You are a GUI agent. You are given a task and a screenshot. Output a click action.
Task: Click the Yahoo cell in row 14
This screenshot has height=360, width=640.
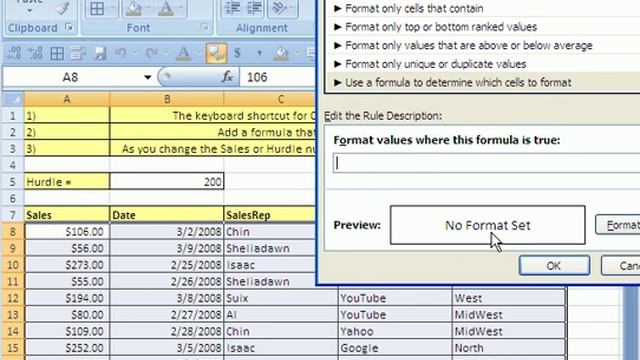point(395,331)
